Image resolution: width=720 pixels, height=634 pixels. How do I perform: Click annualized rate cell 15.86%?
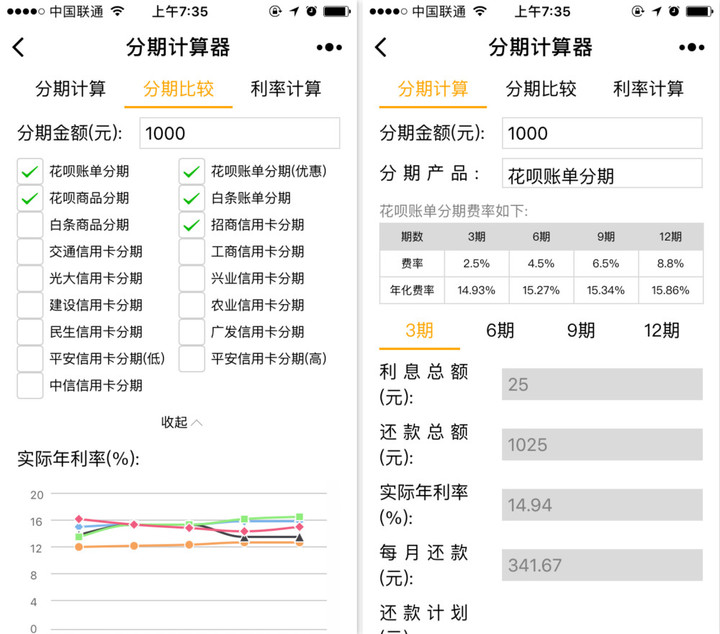pyautogui.click(x=670, y=290)
